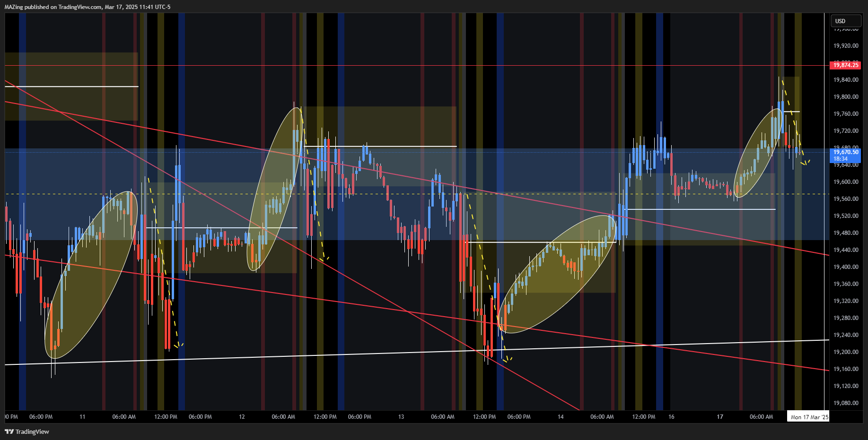Click day 14 on the time axis
This screenshot has height=440, width=868.
click(561, 417)
